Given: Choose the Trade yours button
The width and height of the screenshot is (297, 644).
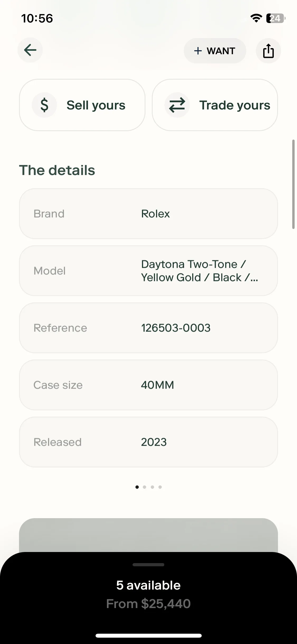Looking at the screenshot, I should click(x=215, y=105).
